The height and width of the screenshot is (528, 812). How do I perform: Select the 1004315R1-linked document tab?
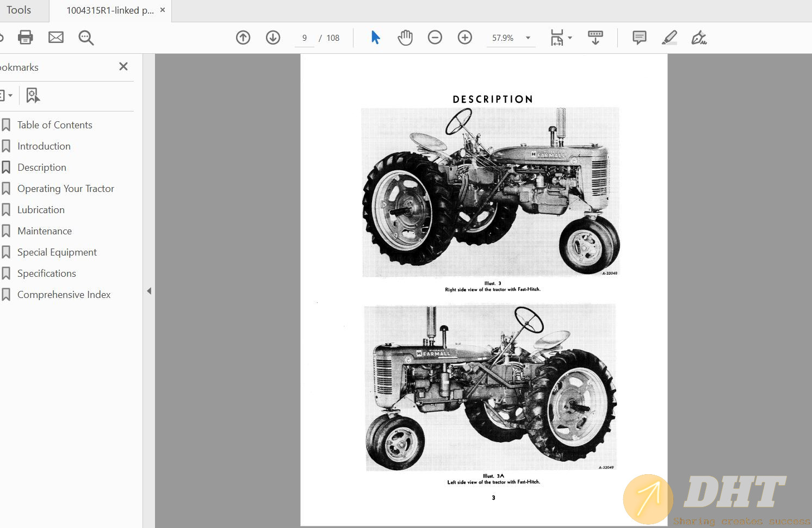click(x=110, y=10)
